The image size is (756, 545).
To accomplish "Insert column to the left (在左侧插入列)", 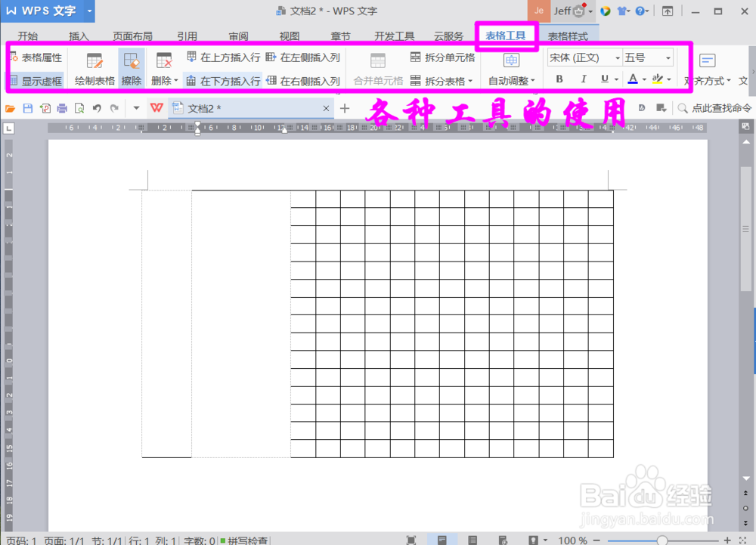I will 303,57.
